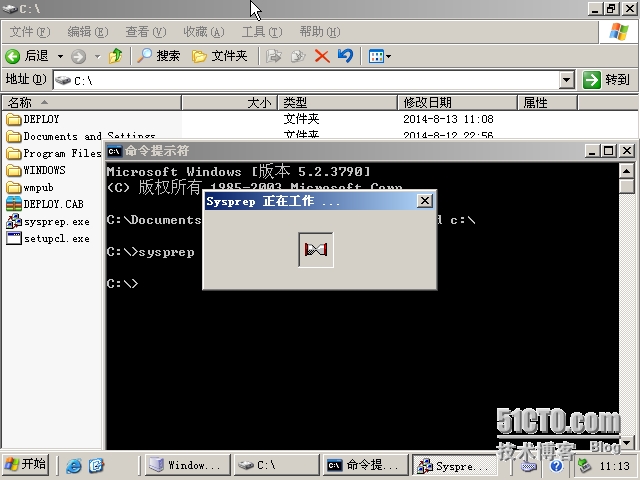Click the 转到 Go button
The image size is (640, 480).
pos(607,80)
